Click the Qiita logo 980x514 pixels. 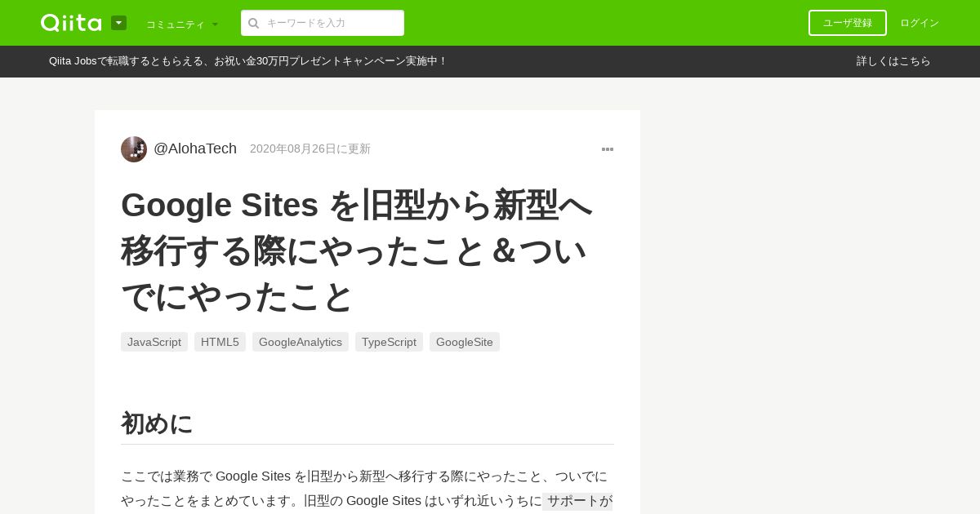(71, 23)
